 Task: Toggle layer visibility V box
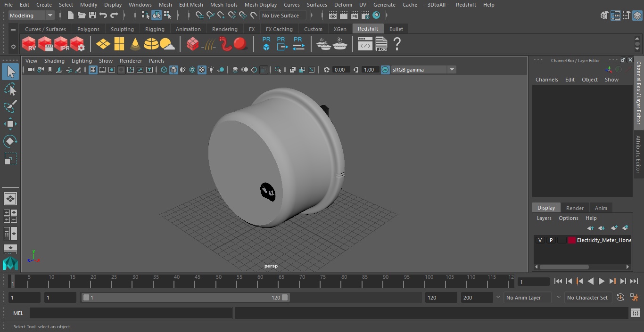[540, 240]
